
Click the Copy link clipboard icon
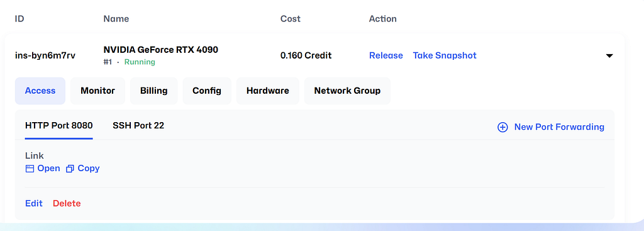(70, 169)
